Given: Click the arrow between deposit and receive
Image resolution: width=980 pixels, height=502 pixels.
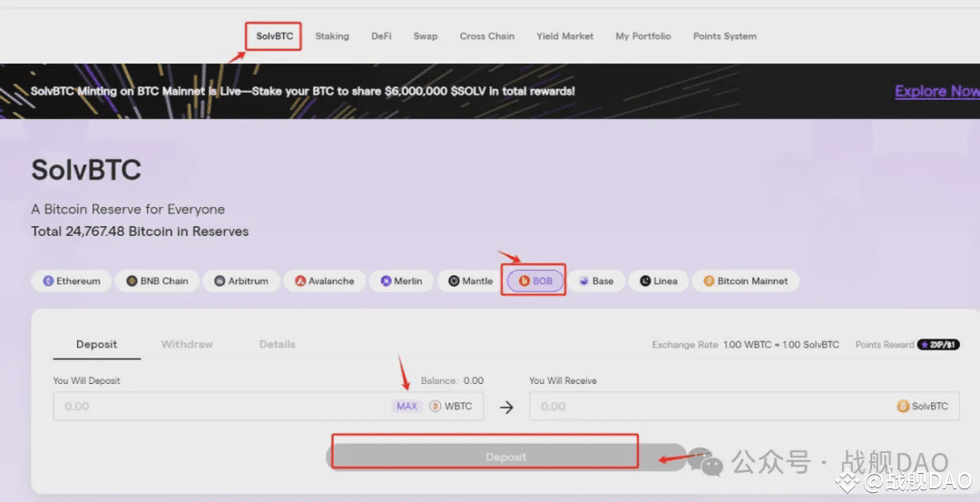Looking at the screenshot, I should coord(507,408).
